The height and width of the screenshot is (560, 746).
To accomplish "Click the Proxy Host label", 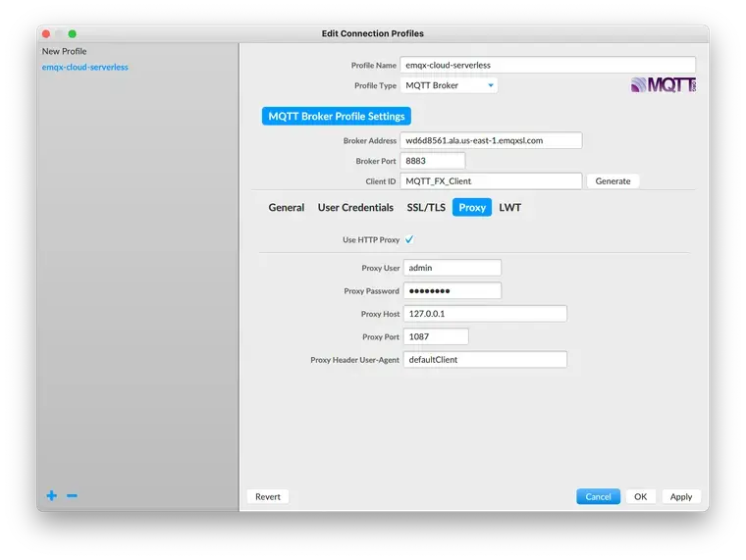I will 380,314.
